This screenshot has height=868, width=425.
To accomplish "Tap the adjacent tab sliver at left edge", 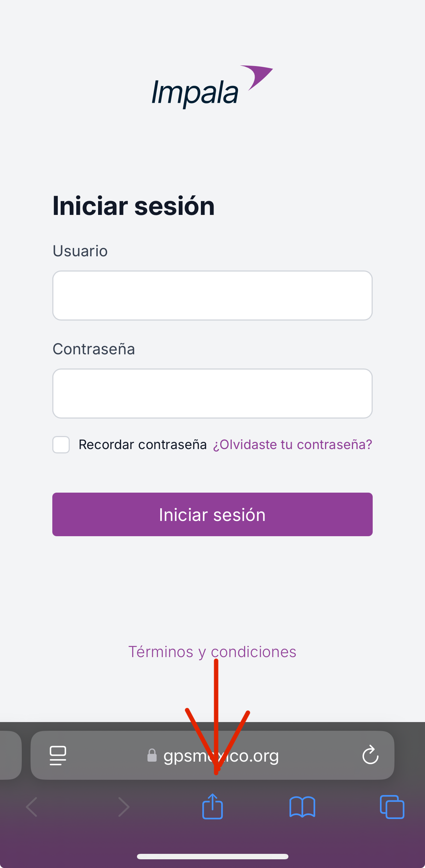I will point(10,755).
